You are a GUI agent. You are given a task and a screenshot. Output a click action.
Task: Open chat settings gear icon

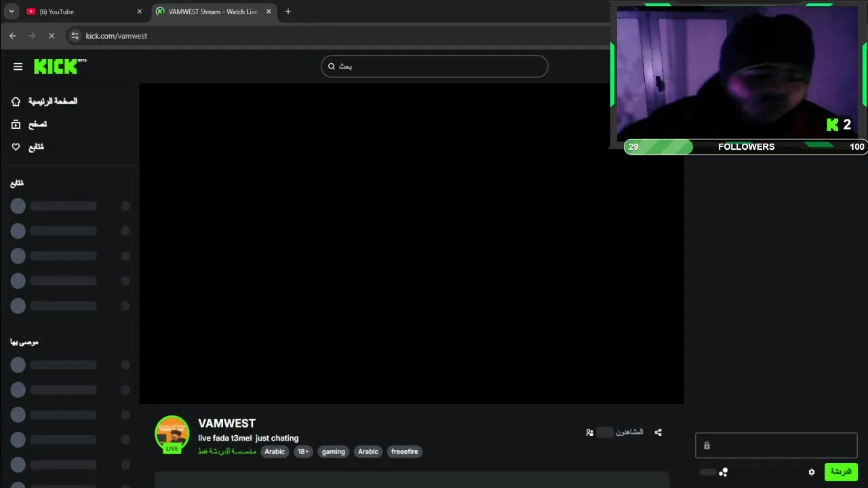[811, 472]
